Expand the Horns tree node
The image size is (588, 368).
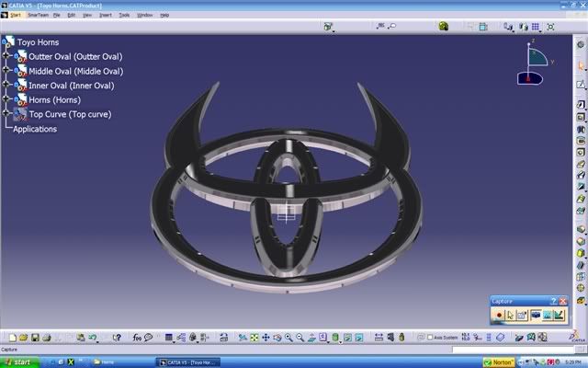6,98
